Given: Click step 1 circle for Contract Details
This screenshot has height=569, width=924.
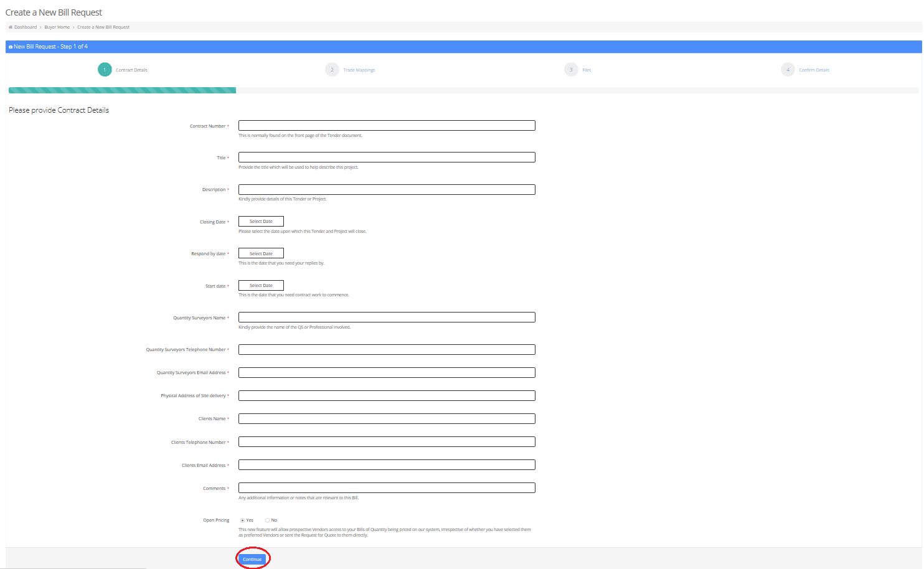Looking at the screenshot, I should coord(105,70).
